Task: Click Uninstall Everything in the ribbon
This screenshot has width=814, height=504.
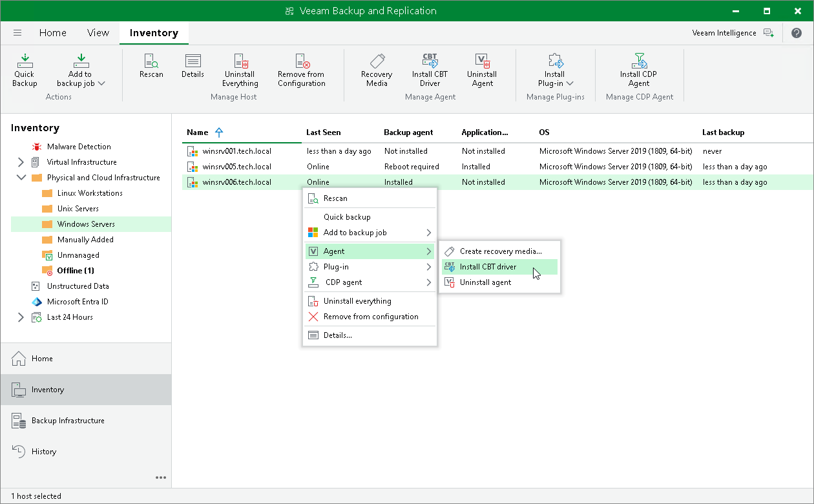Action: (240, 70)
